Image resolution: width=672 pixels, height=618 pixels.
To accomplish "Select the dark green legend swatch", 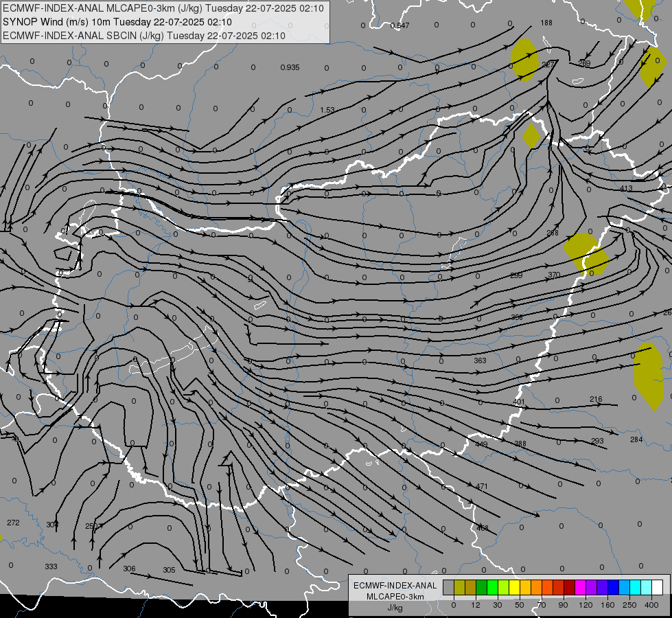I will (482, 587).
